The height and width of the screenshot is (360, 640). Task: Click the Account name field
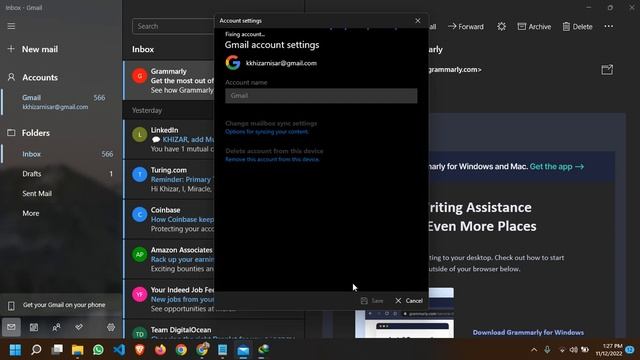(x=321, y=96)
